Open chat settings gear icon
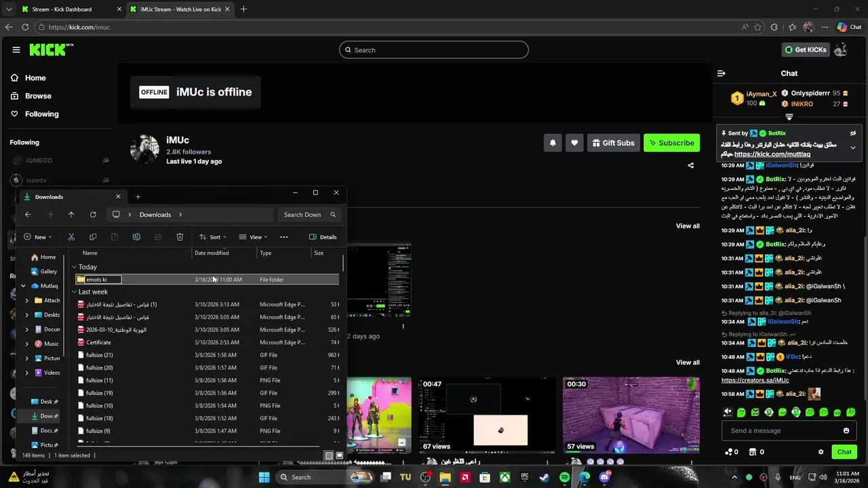 pos(821,452)
